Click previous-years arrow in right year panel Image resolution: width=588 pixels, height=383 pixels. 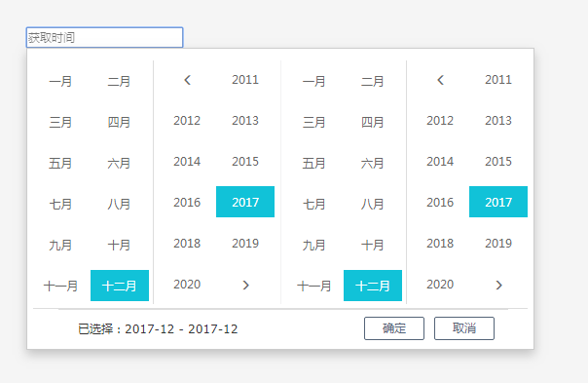440,80
